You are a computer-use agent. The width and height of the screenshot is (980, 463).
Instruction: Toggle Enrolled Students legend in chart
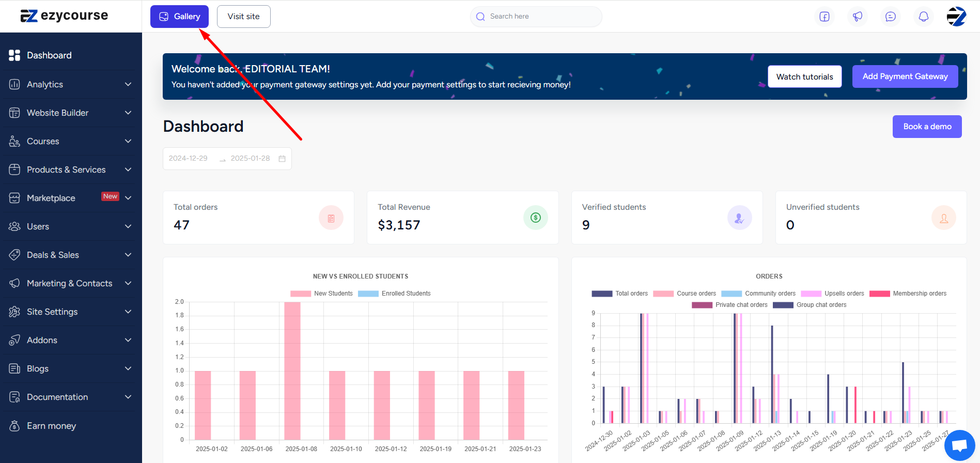394,294
